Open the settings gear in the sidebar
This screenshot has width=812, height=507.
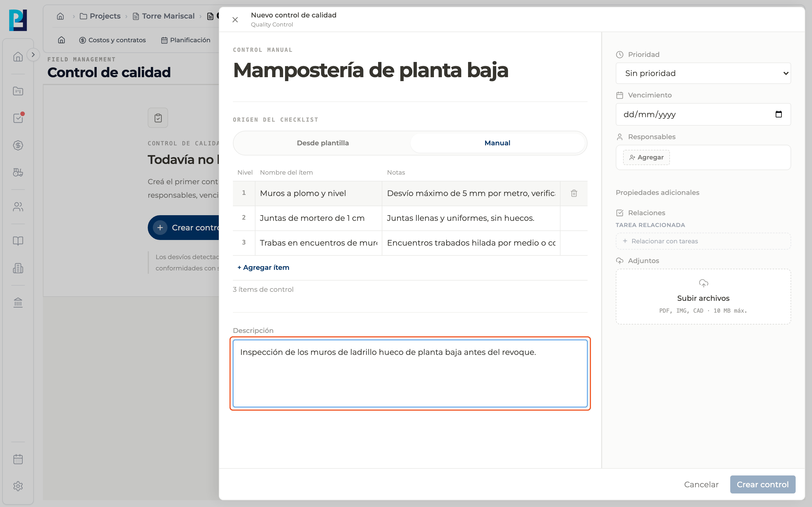pos(18,486)
